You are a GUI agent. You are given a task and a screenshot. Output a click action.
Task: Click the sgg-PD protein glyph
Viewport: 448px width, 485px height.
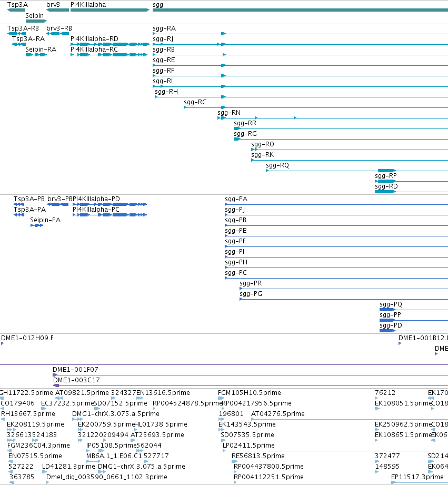coord(387,331)
